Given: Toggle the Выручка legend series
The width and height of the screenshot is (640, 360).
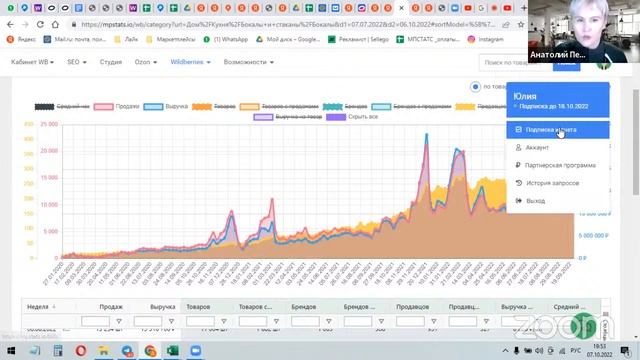Looking at the screenshot, I should point(166,107).
